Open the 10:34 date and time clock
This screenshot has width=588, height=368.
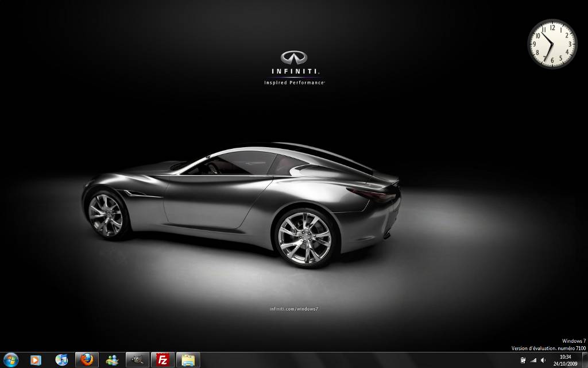click(566, 360)
